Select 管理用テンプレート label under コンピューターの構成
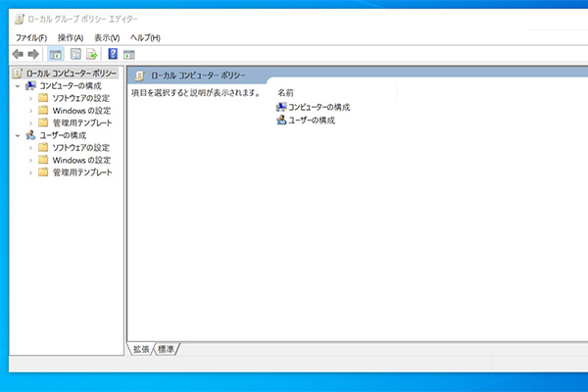The image size is (588, 392). click(82, 123)
